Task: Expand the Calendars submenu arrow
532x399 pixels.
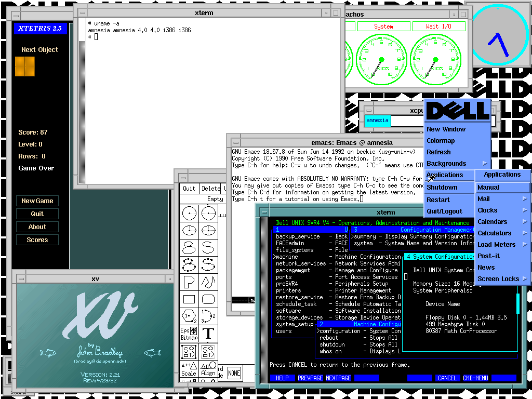Action: point(525,222)
